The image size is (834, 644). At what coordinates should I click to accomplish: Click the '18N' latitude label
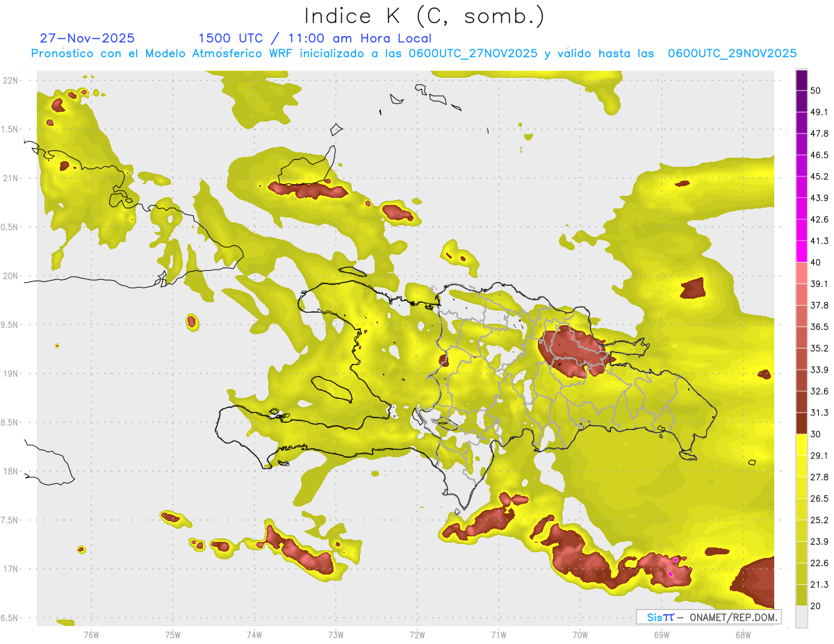click(x=10, y=472)
